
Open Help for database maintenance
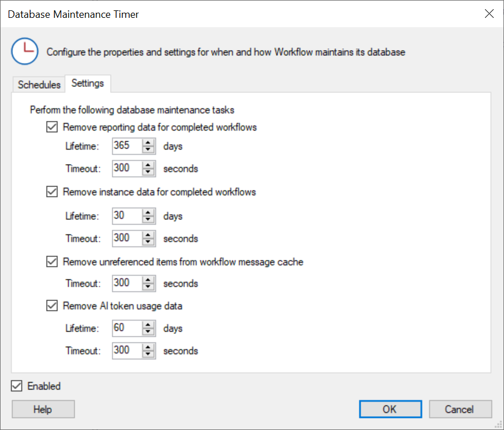coord(43,409)
